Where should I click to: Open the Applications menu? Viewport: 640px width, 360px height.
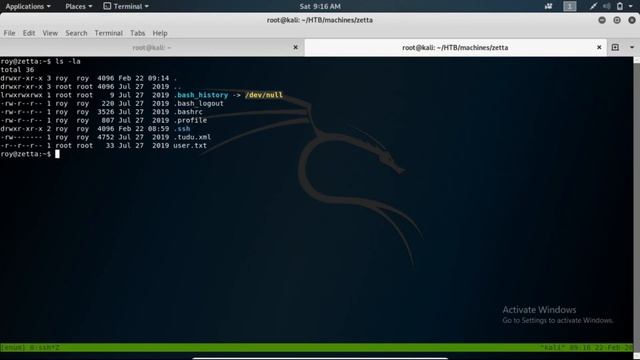[x=28, y=6]
